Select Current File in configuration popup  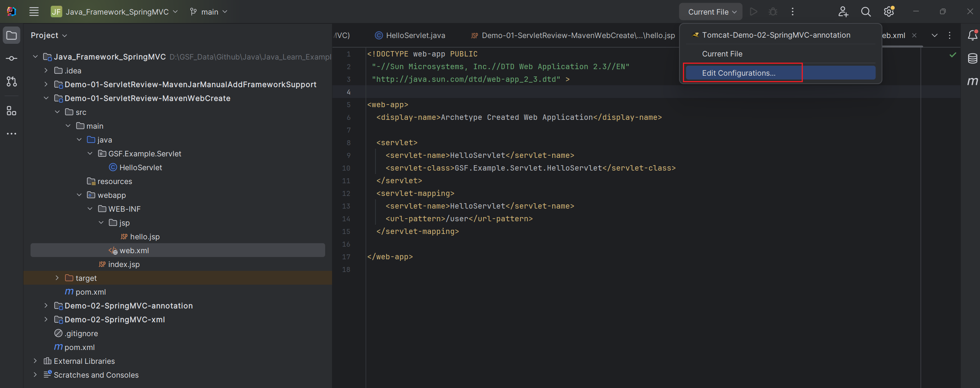[x=780, y=54]
